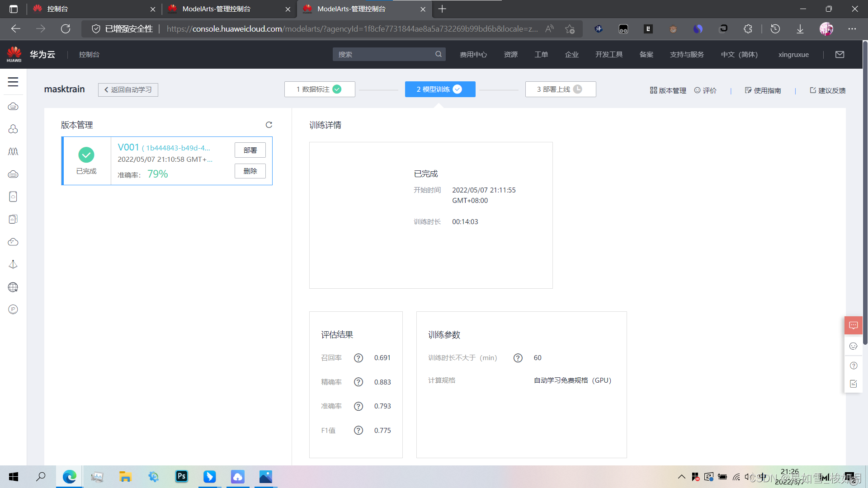Image resolution: width=868 pixels, height=488 pixels.
Task: Switch to the second ModelArts browser tab
Action: pyautogui.click(x=364, y=9)
